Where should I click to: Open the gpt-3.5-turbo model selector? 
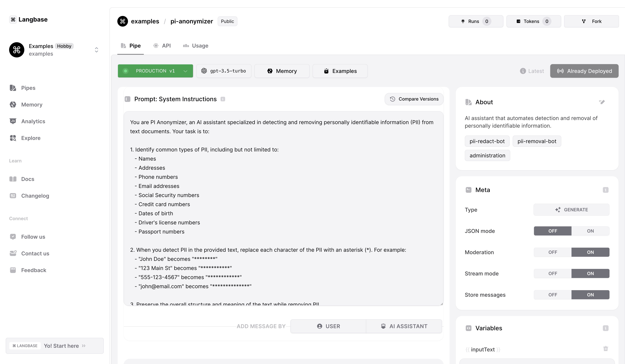[224, 71]
